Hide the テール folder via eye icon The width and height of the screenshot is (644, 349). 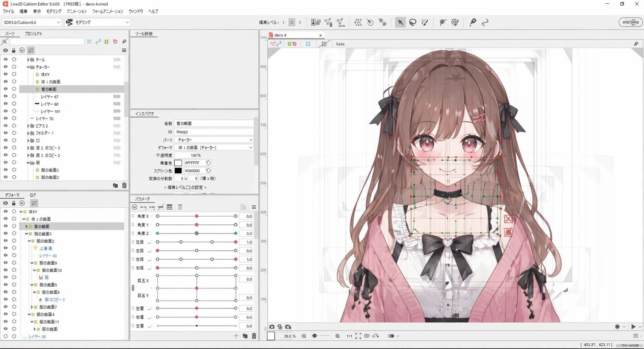coord(5,59)
